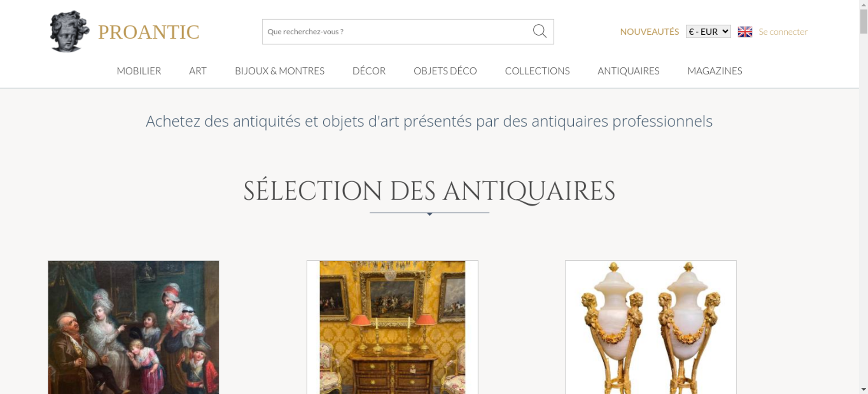This screenshot has height=394, width=868.
Task: Navigate to ANTIQUAIRES section
Action: click(628, 71)
